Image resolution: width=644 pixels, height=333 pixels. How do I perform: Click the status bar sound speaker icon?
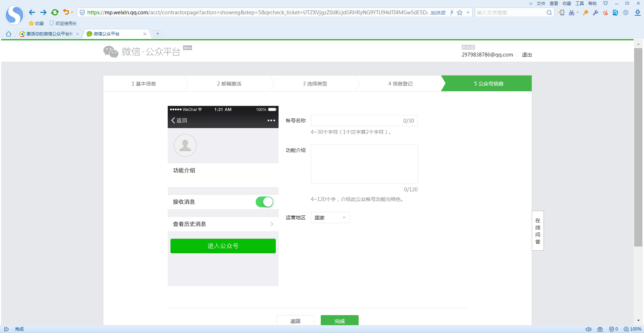point(589,329)
